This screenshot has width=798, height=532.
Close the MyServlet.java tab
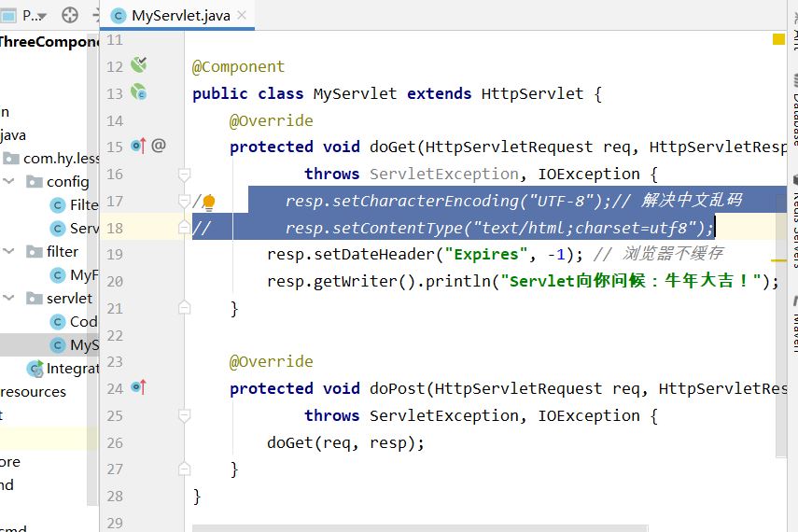coord(243,15)
